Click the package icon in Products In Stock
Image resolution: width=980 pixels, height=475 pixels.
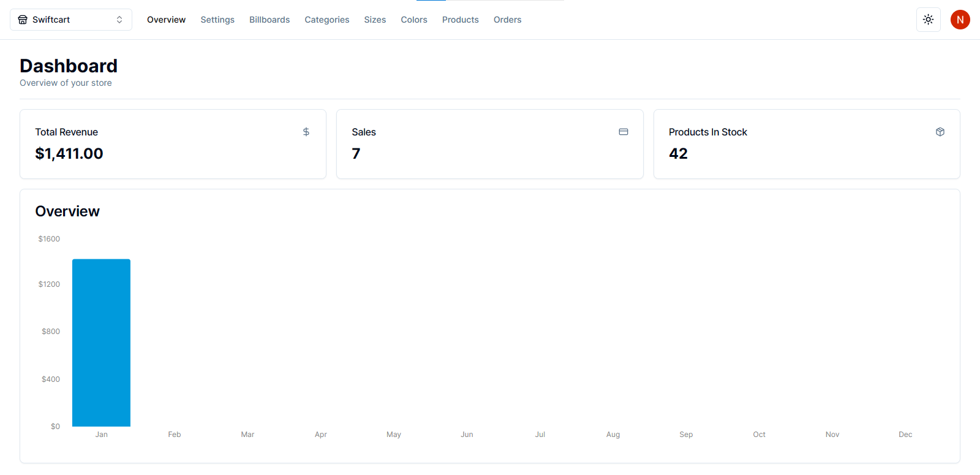point(940,132)
